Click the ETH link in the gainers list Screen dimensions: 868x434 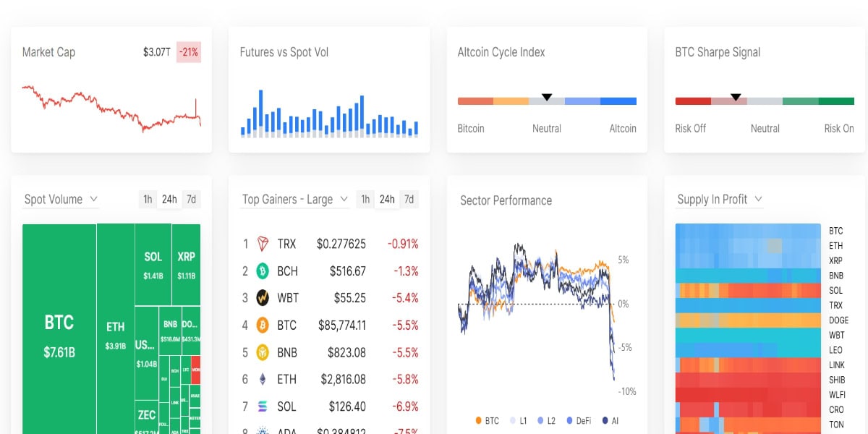[286, 379]
